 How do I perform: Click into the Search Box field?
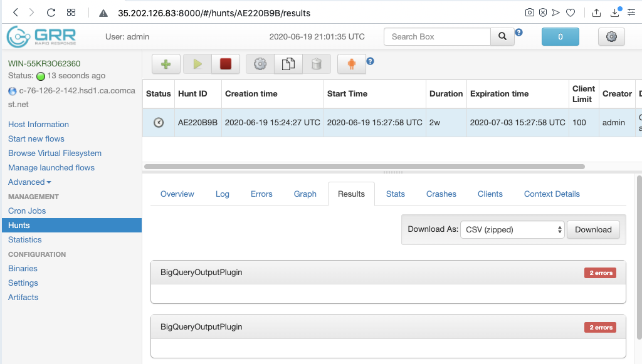437,36
